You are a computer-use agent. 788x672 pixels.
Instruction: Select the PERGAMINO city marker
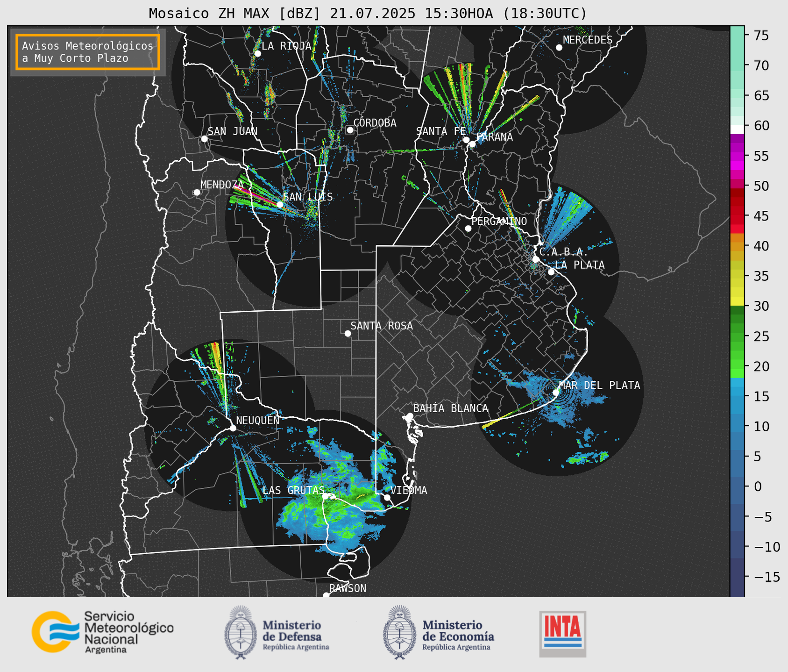point(468,229)
